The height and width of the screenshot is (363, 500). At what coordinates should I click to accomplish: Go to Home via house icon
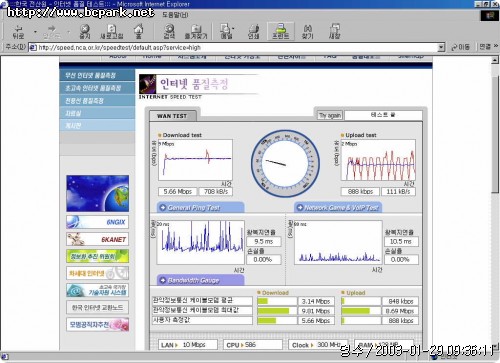(x=138, y=31)
